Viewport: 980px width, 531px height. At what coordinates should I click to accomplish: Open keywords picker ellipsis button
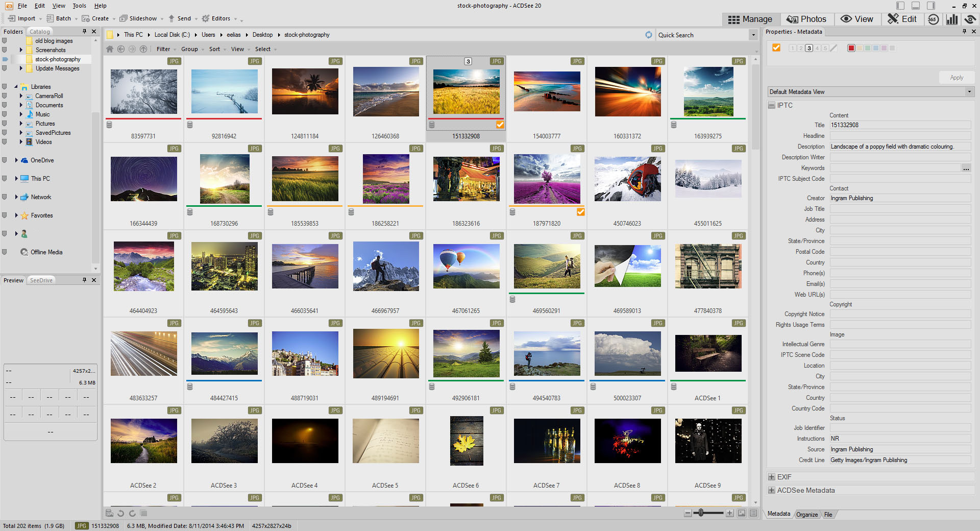pos(966,168)
